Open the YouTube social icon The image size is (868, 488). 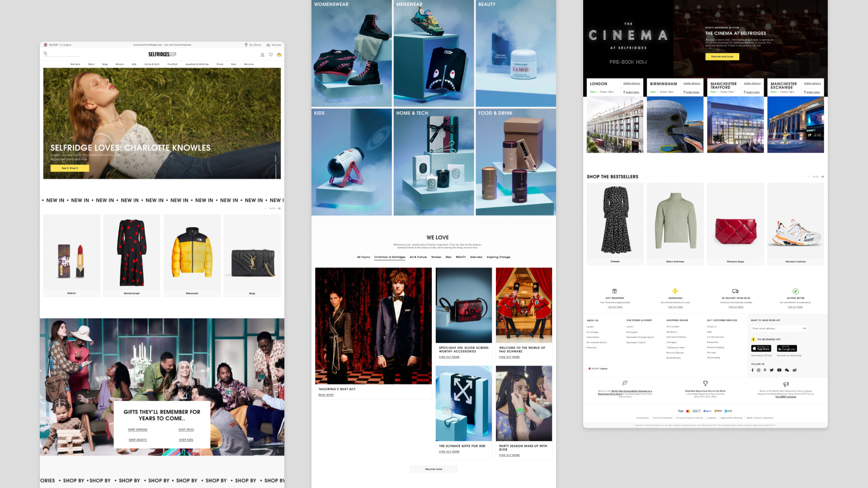(779, 370)
